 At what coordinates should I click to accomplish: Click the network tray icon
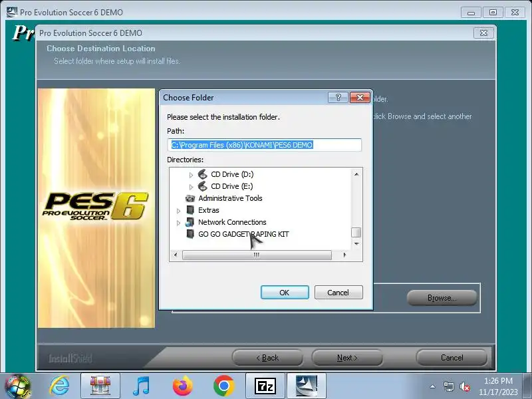coord(448,386)
